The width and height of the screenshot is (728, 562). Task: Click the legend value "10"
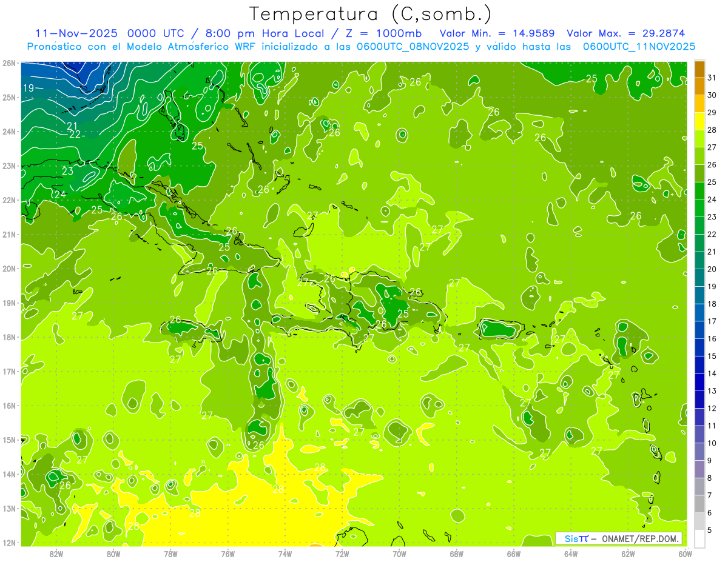point(712,443)
